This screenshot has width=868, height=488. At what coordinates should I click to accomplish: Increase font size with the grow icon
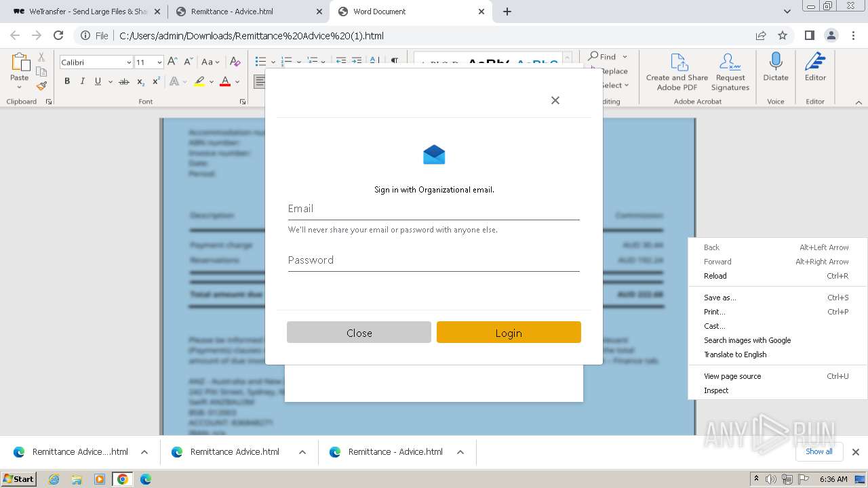pyautogui.click(x=172, y=62)
